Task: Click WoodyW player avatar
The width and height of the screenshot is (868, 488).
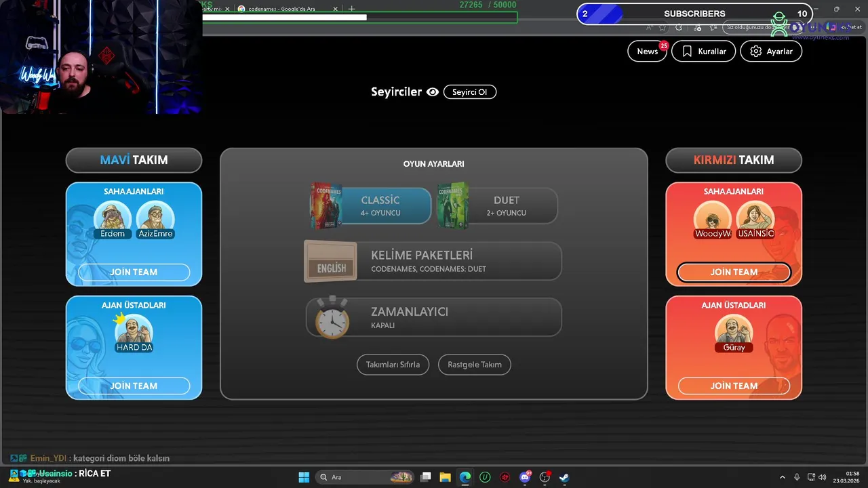Action: click(x=713, y=220)
